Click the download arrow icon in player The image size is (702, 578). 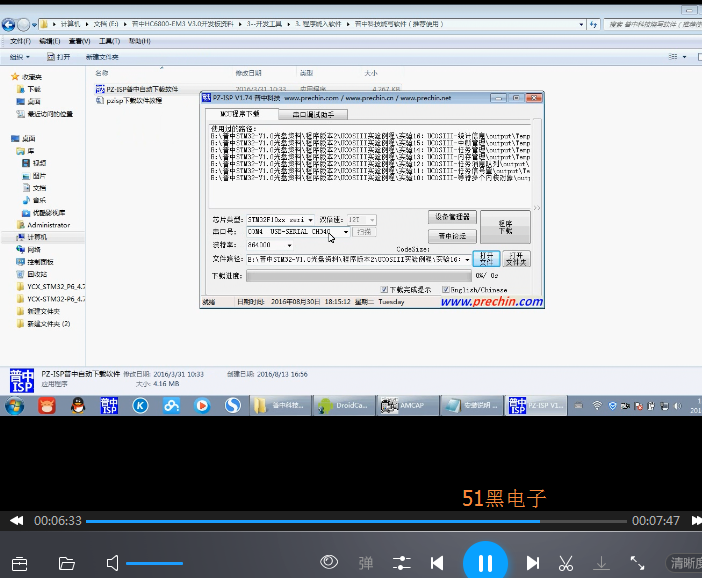point(601,563)
